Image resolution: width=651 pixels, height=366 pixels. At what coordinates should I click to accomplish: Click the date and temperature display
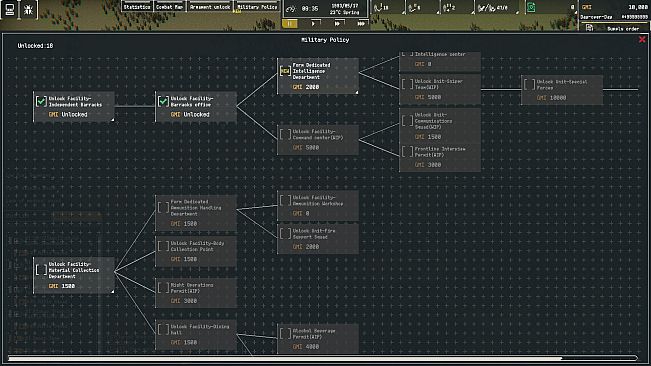[345, 9]
